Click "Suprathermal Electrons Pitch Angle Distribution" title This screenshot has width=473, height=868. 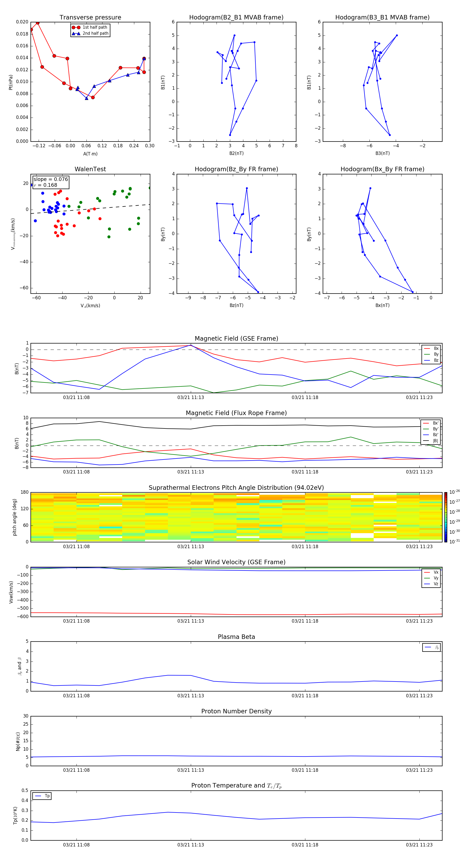pos(236,488)
